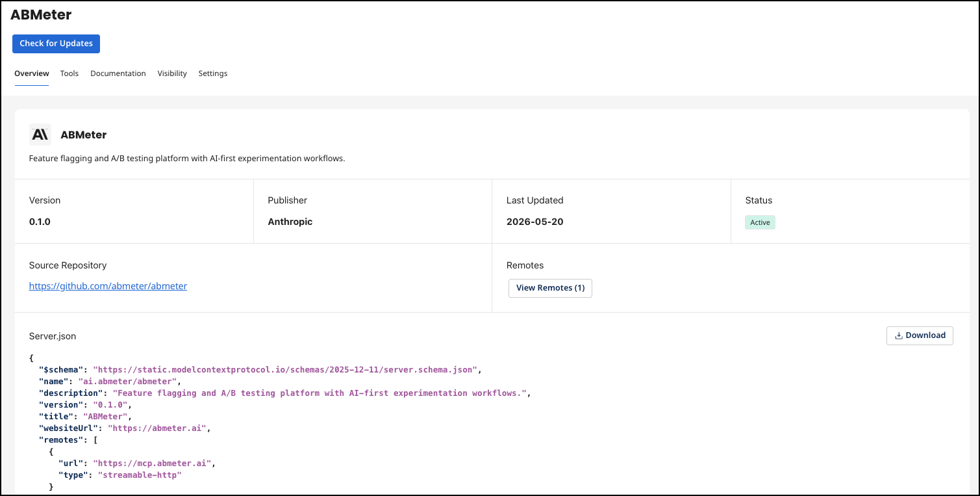This screenshot has width=980, height=496.
Task: Click the Remotes label
Action: point(525,265)
